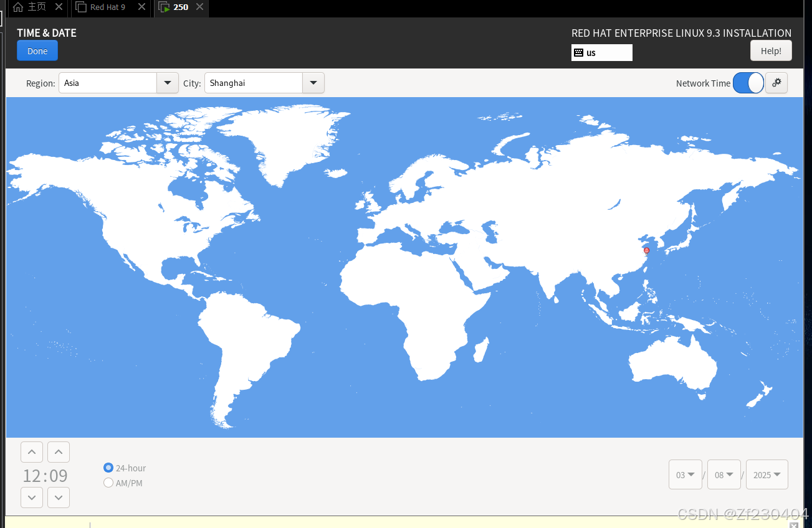
Task: Click the Help! button
Action: (x=771, y=51)
